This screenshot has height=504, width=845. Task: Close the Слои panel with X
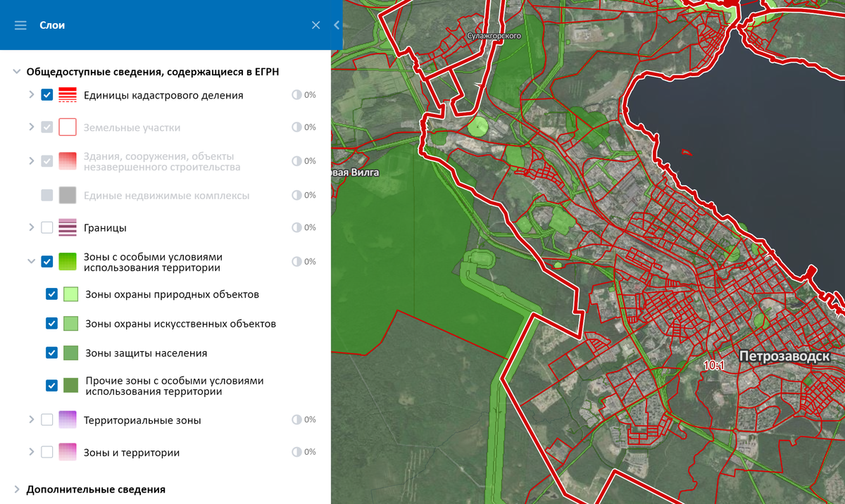(316, 25)
